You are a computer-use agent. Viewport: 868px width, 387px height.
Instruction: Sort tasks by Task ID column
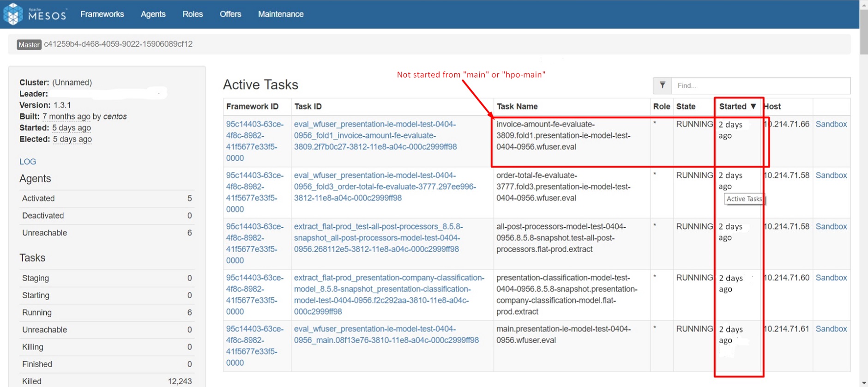[308, 106]
